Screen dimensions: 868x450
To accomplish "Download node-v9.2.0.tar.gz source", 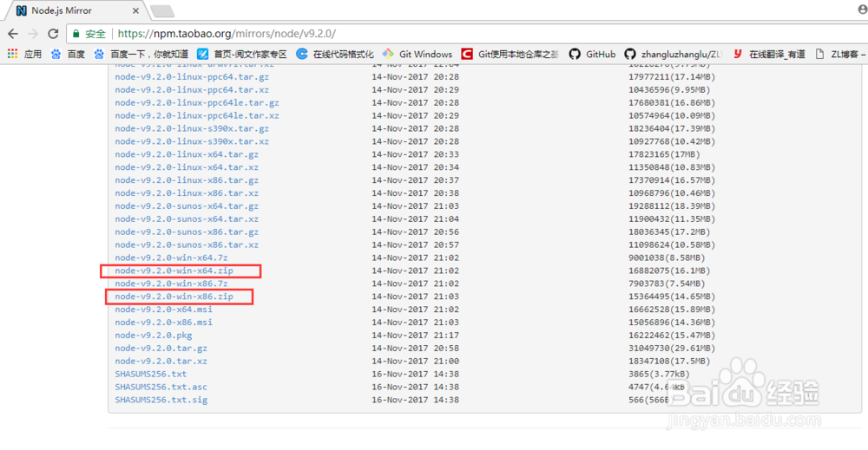I will click(161, 349).
